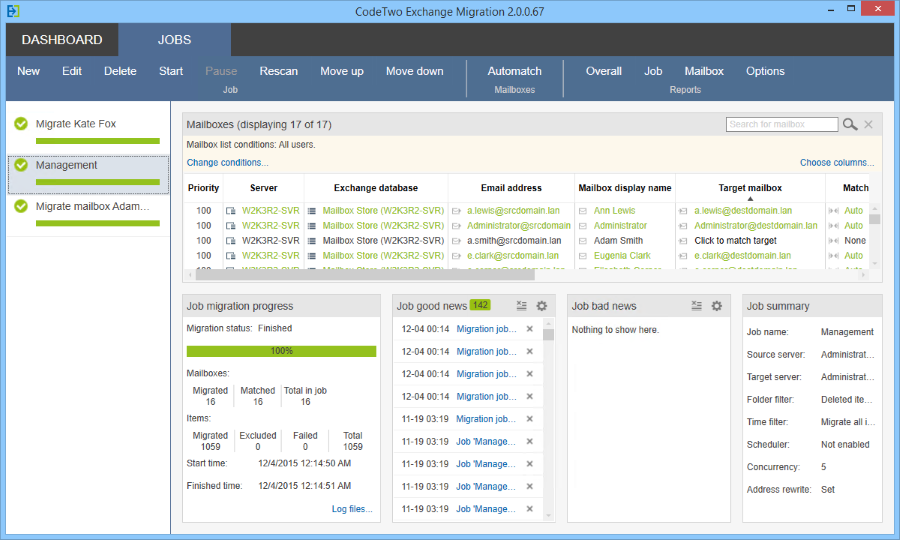Screen dimensions: 900x540
Task: Click the 142 good news badge
Action: (x=480, y=305)
